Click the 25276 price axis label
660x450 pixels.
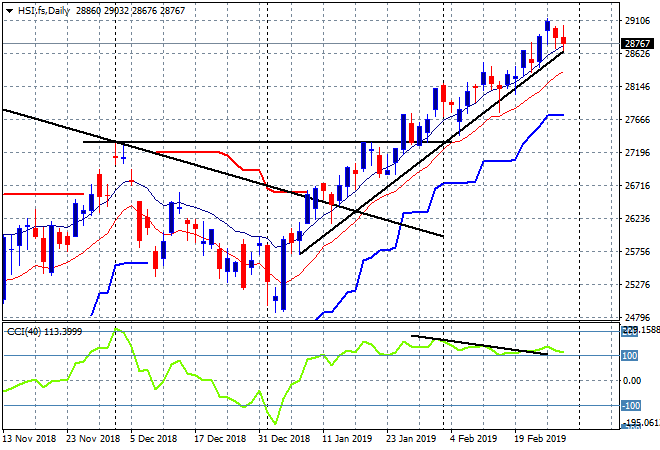click(x=637, y=285)
